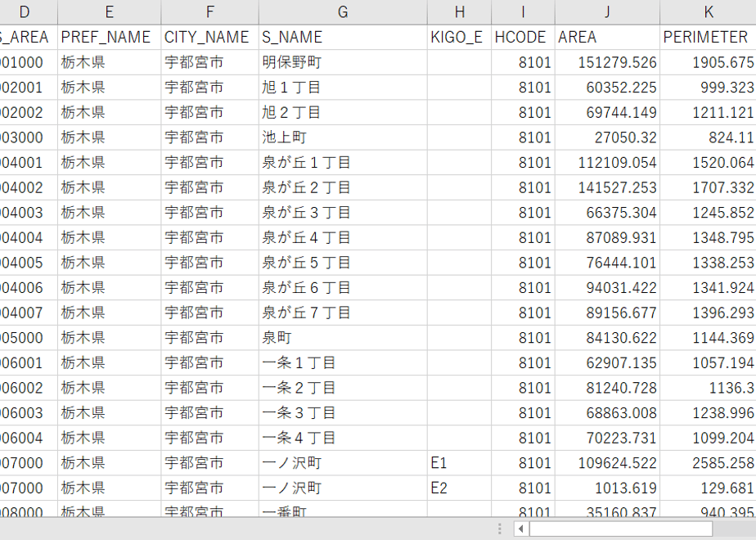Select the cell ending in 04001
The width and height of the screenshot is (756, 540).
tap(29, 163)
